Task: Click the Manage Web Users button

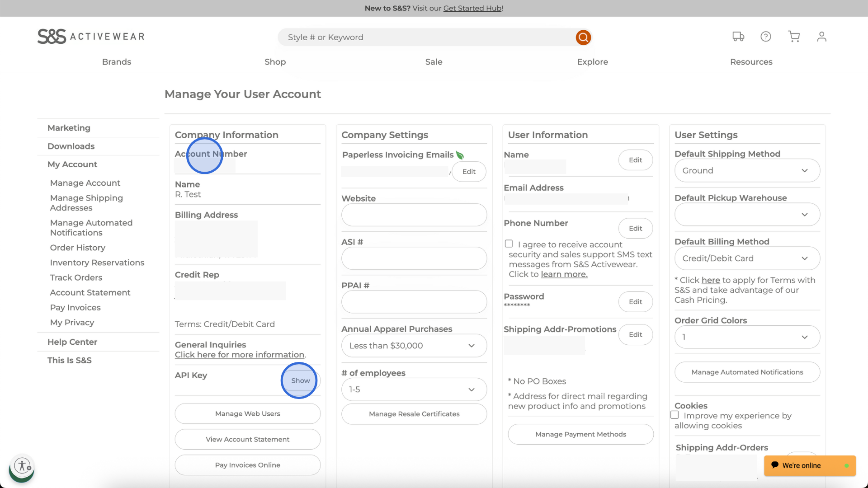Action: [x=247, y=413]
